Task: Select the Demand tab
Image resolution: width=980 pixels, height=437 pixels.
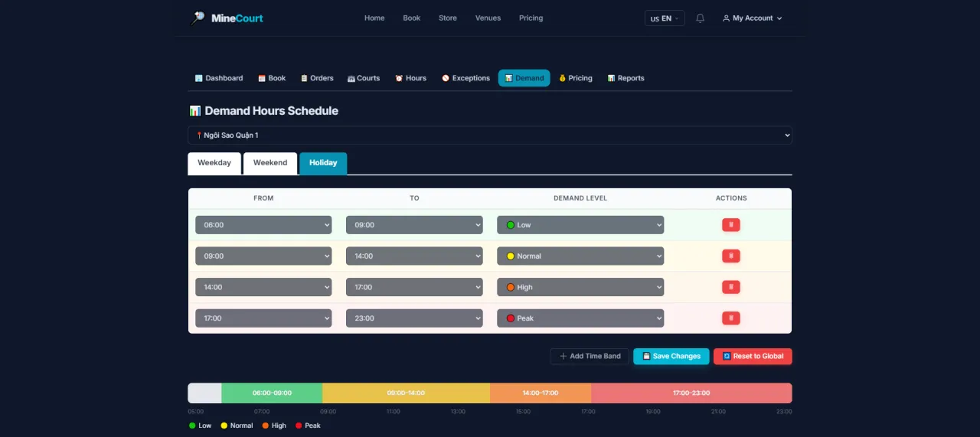Action: (x=524, y=78)
